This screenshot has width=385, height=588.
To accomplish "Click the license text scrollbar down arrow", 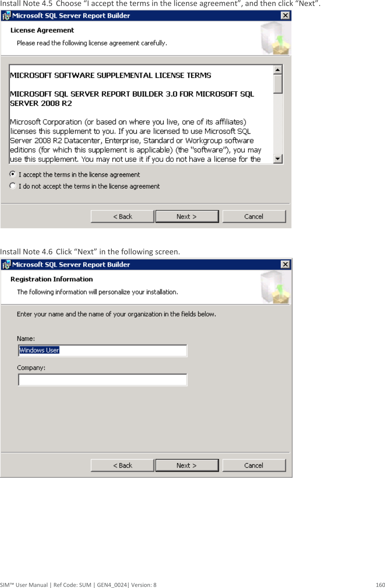I will tap(278, 159).
